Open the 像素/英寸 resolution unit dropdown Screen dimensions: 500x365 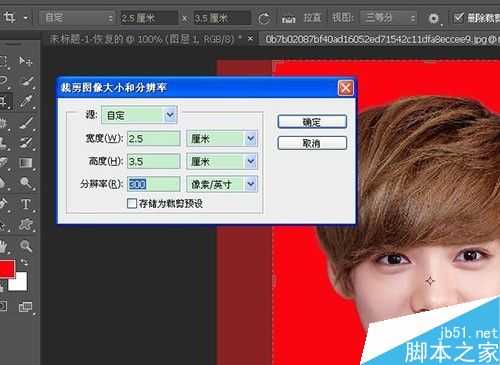click(222, 184)
